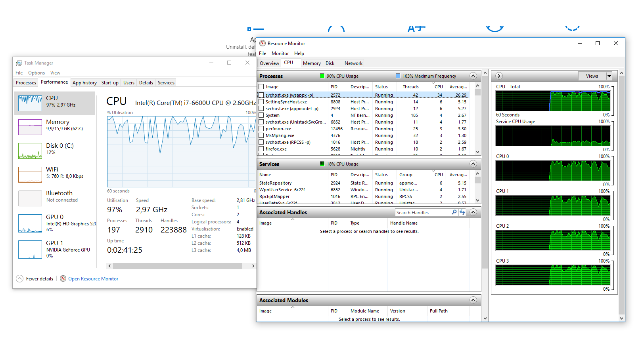Open the Monitor menu

pos(280,53)
